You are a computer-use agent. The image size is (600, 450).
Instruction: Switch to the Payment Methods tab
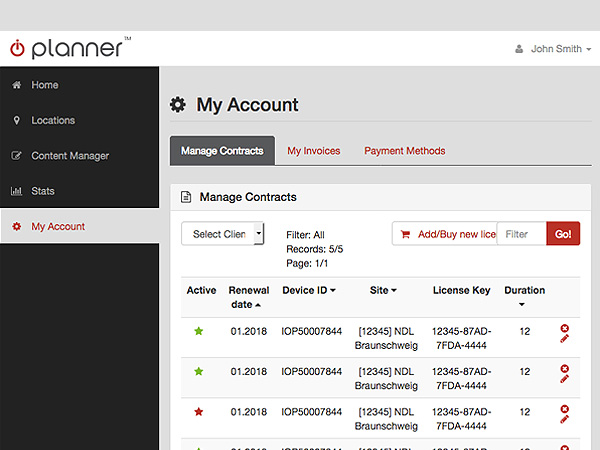(x=404, y=151)
